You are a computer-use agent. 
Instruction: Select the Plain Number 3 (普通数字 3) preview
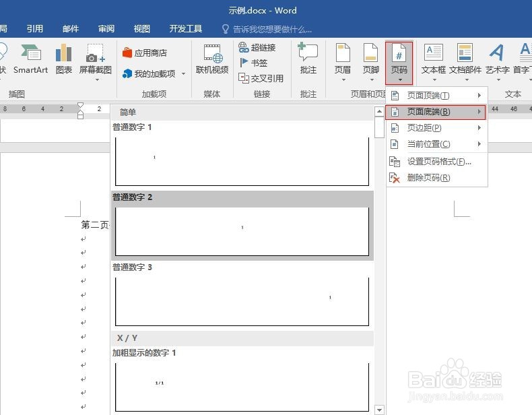242,302
